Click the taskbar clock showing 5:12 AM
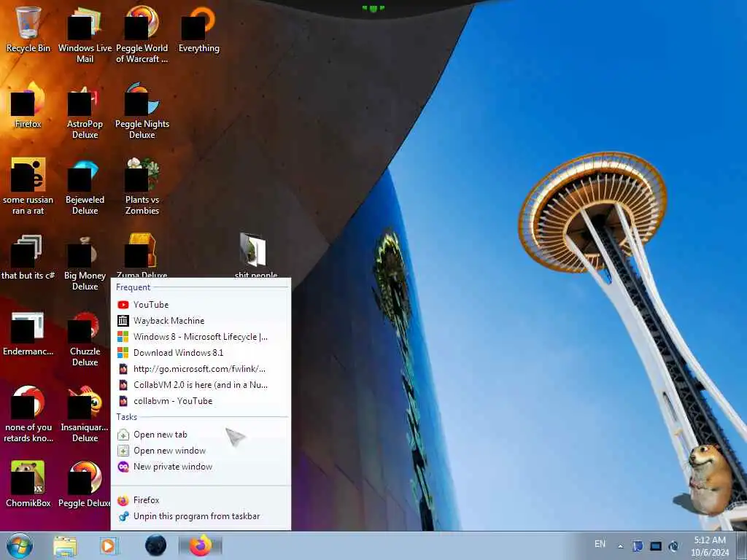Image resolution: width=747 pixels, height=560 pixels. coord(709,546)
